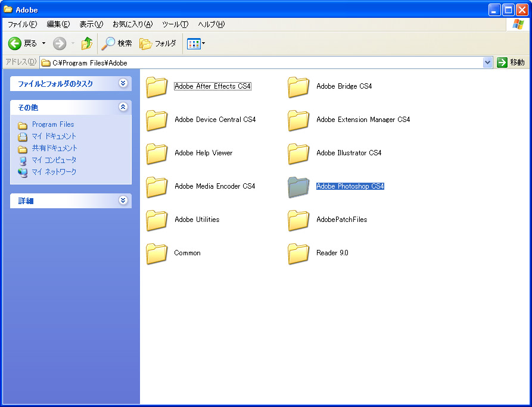
Task: Select Adobe Extension Manager CS4 folder icon
Action: point(298,120)
